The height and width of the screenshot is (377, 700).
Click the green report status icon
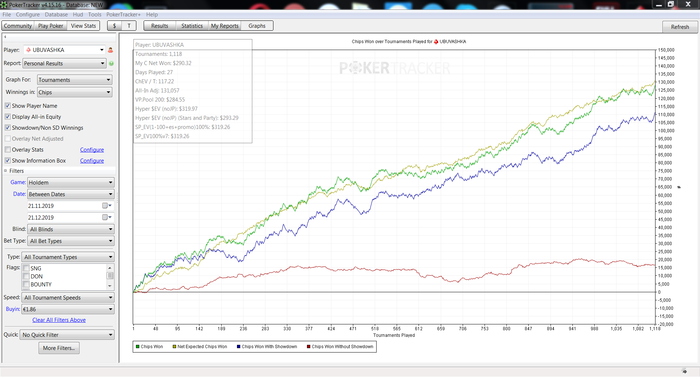pos(111,63)
